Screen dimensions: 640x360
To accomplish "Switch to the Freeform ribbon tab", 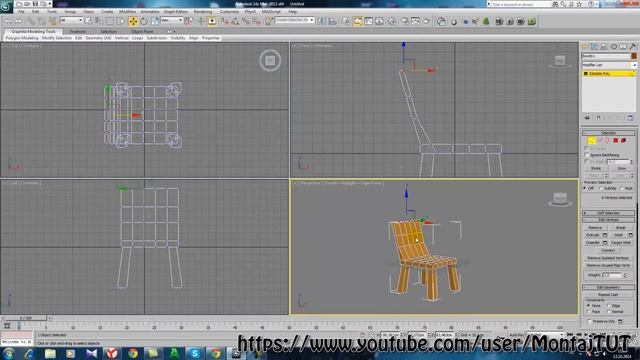I will coord(78,31).
